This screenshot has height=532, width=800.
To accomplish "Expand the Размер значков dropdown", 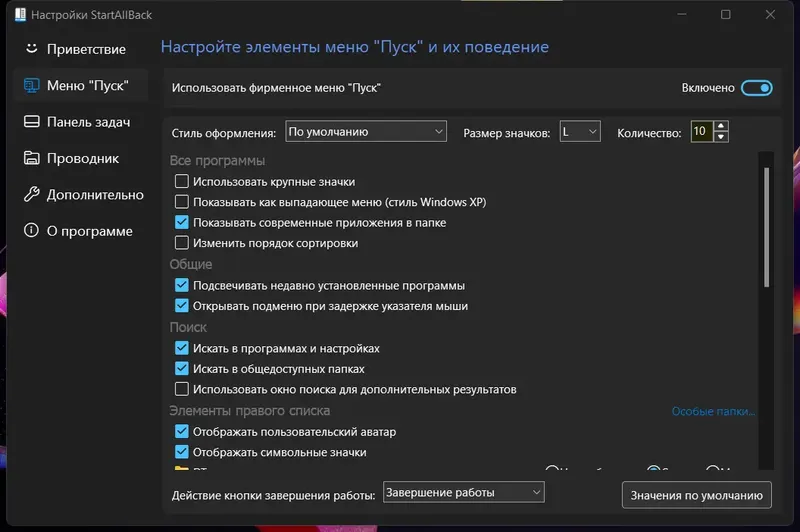I will [x=580, y=132].
